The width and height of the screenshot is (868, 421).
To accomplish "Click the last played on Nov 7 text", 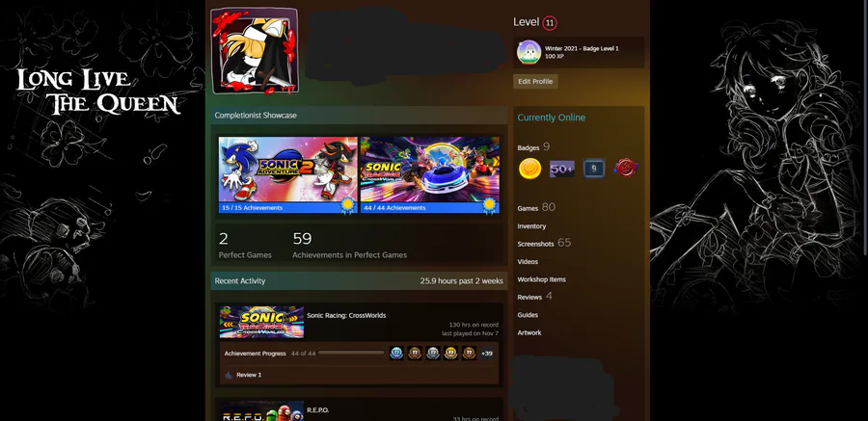I will tap(470, 333).
